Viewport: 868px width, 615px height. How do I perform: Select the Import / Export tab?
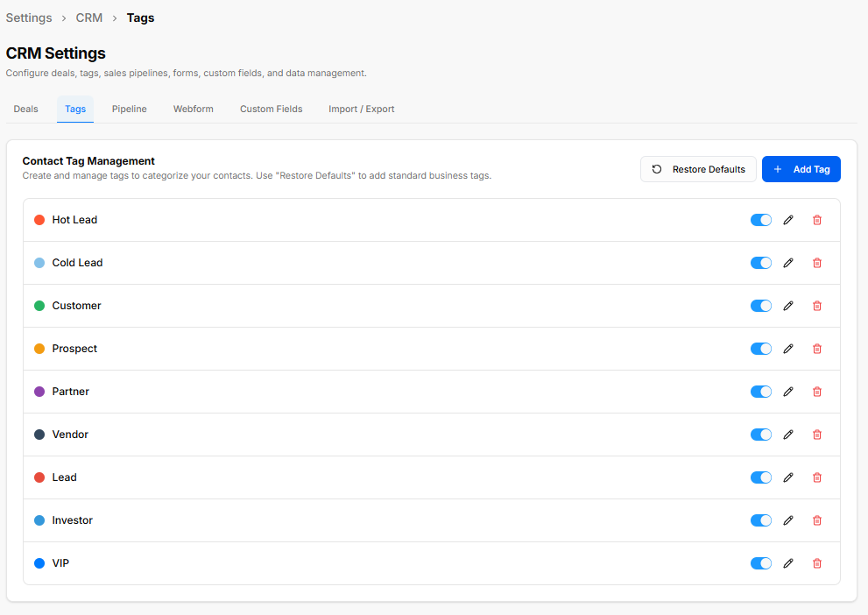point(362,109)
